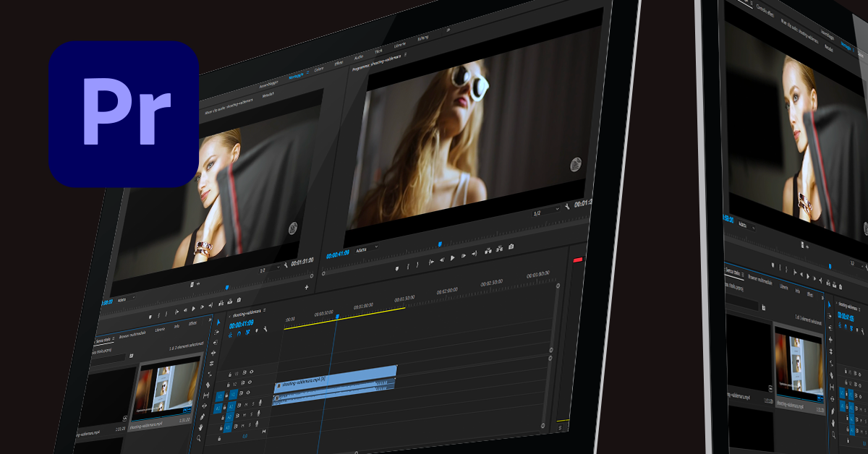Open the Adatta dropdown in left screen Source Monitor
Viewport: 868px width, 454px height.
click(x=126, y=298)
